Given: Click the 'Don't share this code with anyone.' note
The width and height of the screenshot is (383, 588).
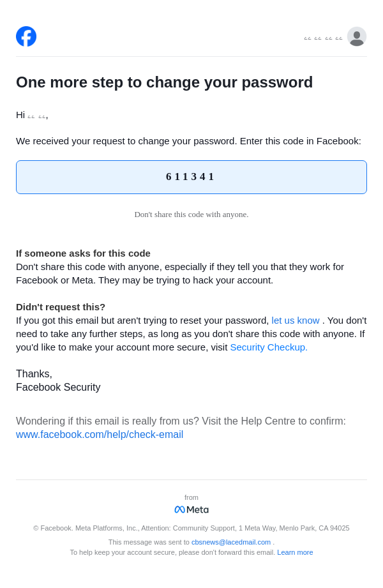Looking at the screenshot, I should 191,215.
